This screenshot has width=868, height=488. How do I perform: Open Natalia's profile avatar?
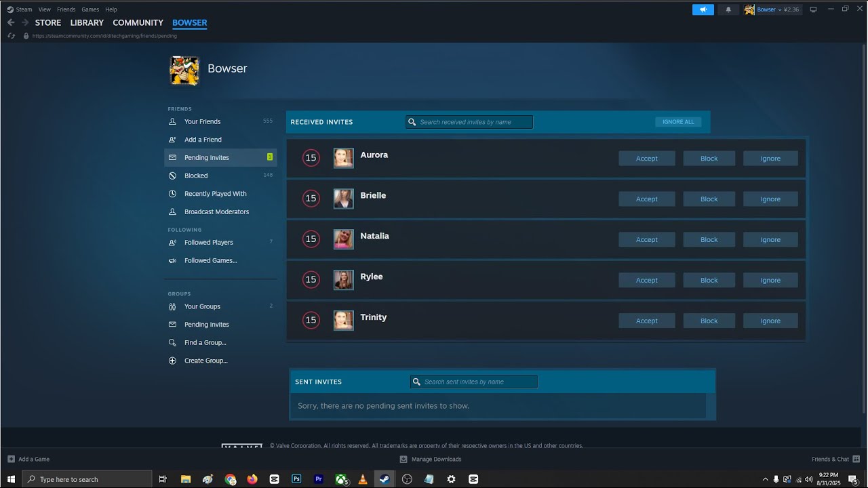click(344, 239)
